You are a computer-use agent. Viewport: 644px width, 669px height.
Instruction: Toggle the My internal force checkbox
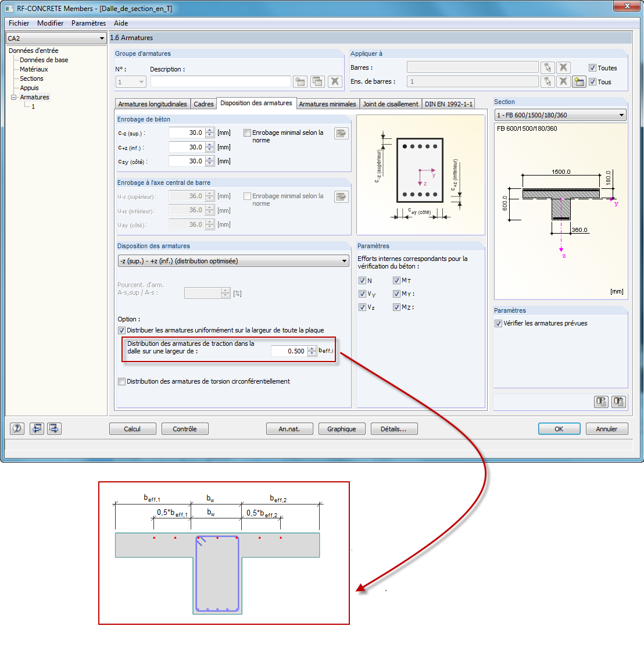396,294
